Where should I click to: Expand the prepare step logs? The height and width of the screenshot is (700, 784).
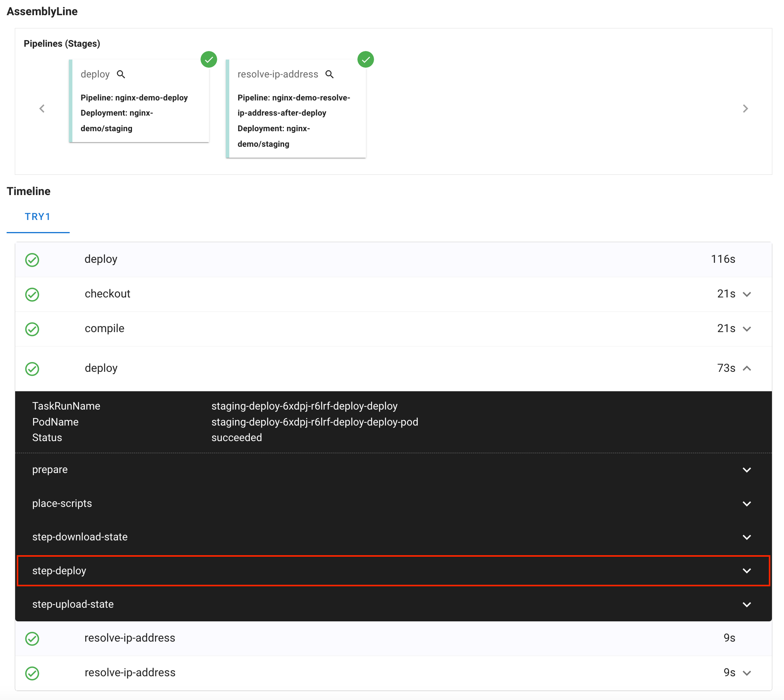(x=747, y=470)
